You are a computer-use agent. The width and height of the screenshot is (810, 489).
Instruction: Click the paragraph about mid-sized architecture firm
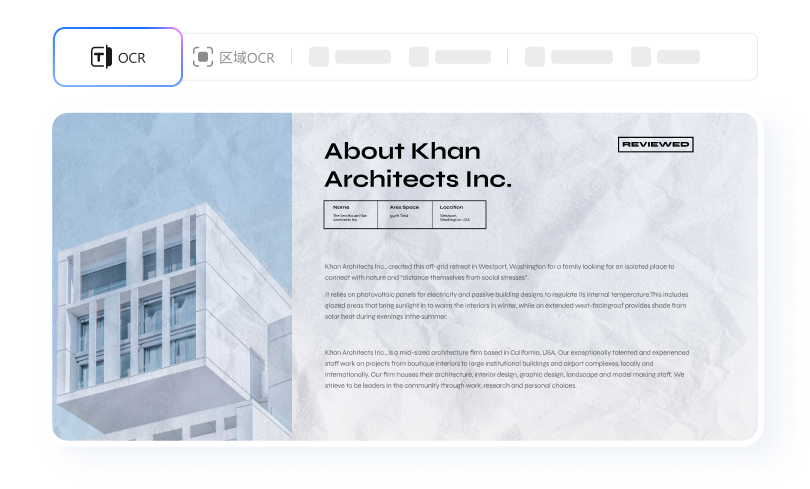point(505,369)
